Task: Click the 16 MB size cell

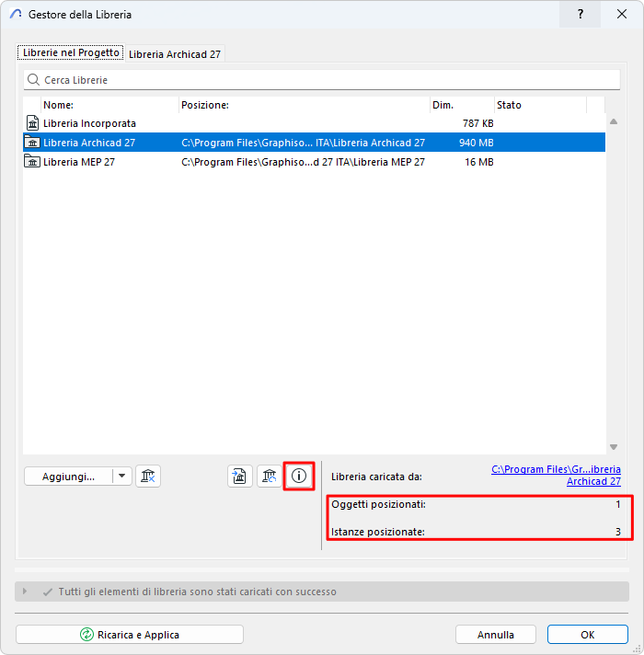Action: [479, 162]
